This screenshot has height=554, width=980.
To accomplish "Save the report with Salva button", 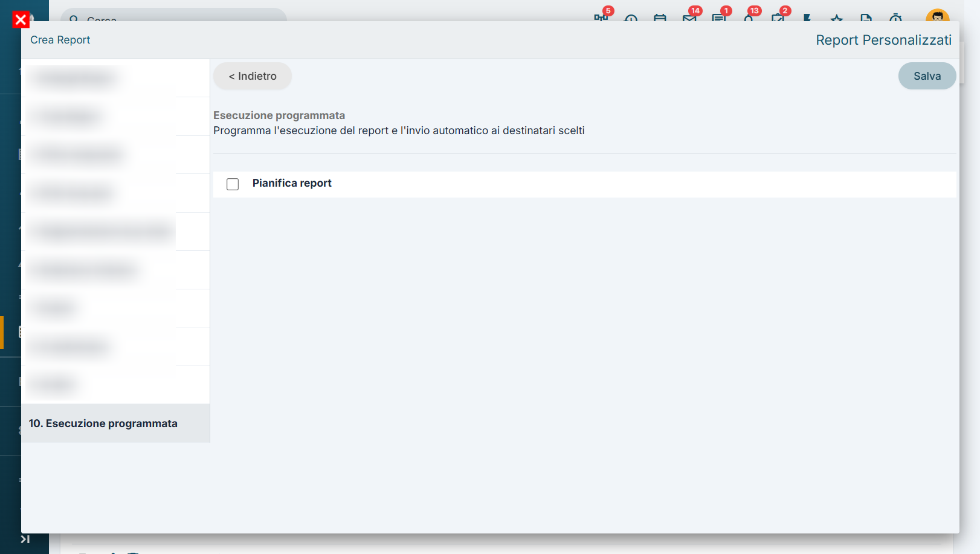I will tap(927, 76).
